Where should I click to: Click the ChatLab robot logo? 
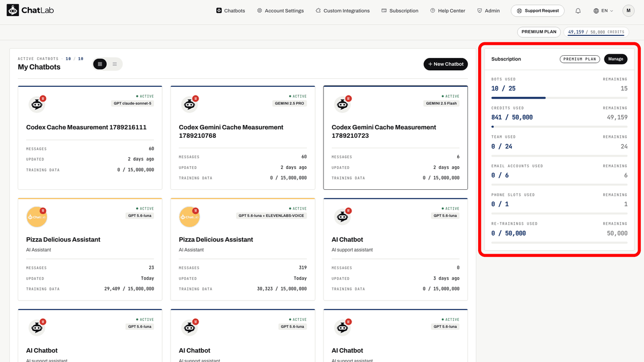tap(12, 10)
